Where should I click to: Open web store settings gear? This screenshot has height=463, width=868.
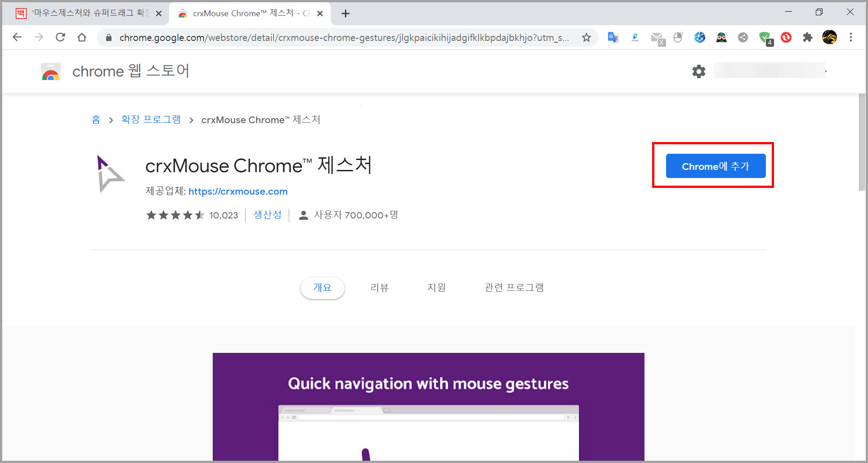(699, 71)
